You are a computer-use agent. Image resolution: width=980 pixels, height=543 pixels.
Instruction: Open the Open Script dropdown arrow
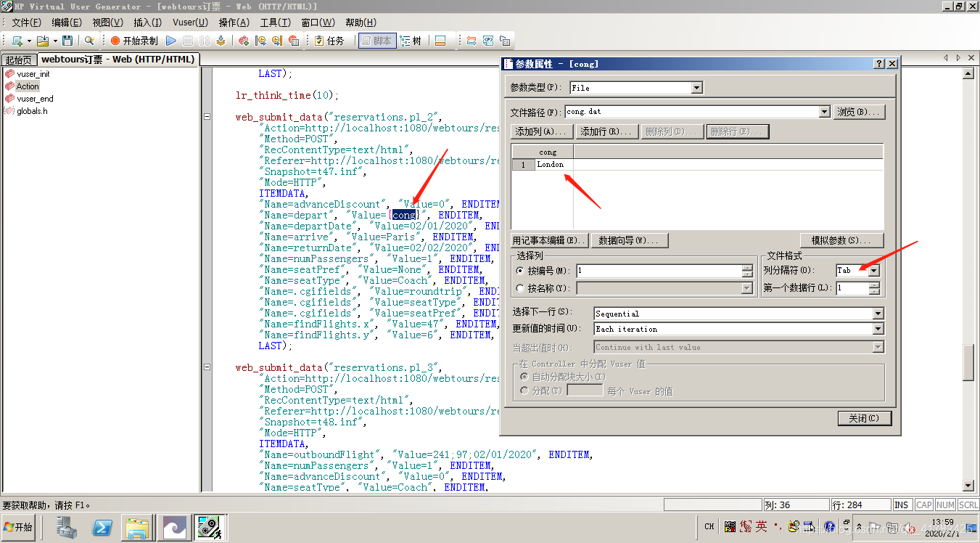click(55, 41)
